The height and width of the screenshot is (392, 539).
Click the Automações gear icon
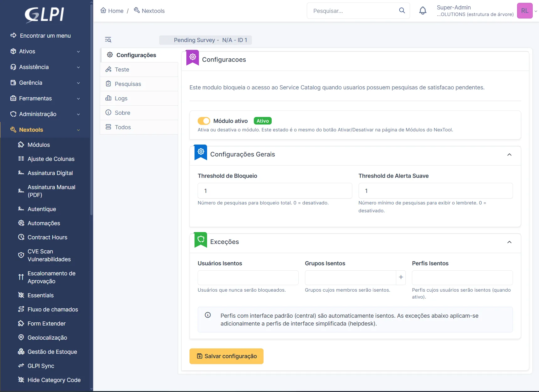coord(21,223)
